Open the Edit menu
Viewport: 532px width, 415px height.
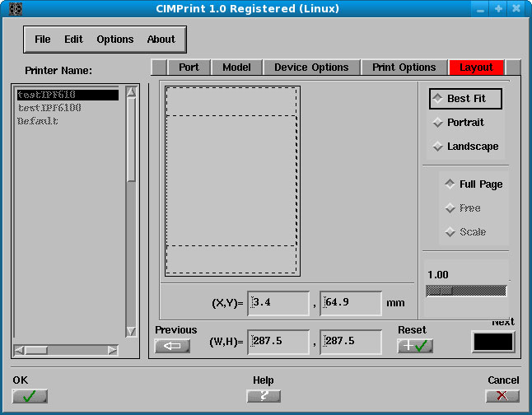pyautogui.click(x=73, y=40)
